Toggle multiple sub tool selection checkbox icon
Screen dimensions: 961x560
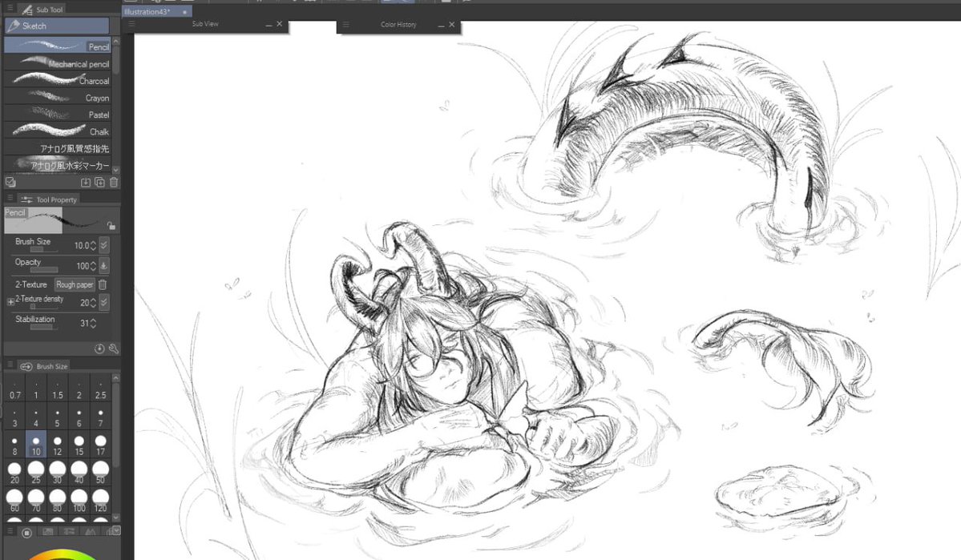[10, 182]
